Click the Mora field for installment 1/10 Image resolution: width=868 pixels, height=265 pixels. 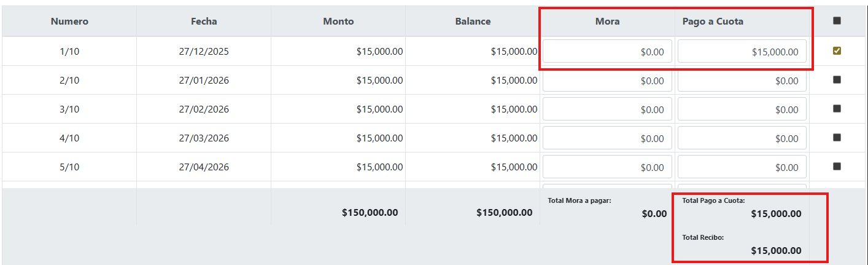607,52
